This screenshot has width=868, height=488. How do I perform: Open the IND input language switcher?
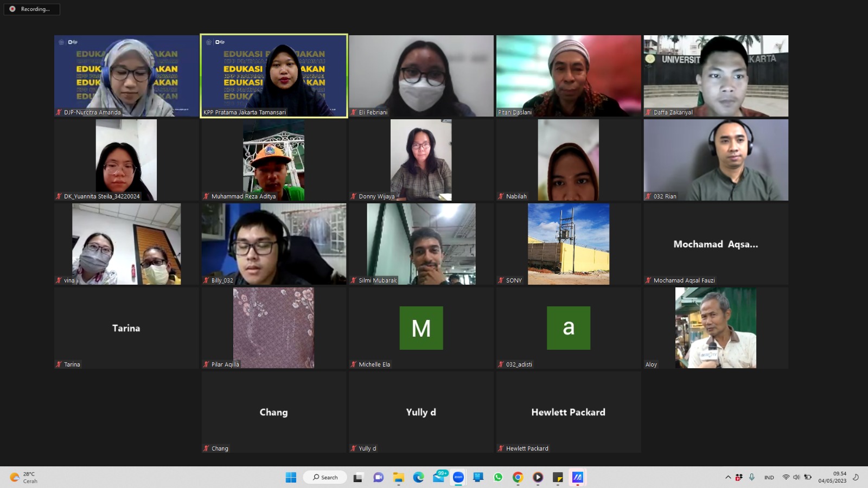point(769,477)
